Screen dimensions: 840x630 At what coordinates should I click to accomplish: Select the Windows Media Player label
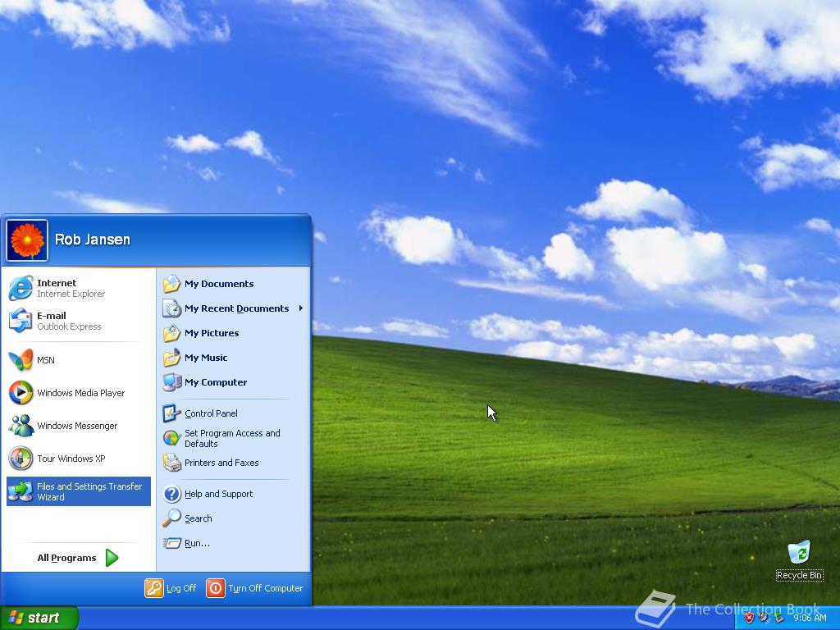click(x=81, y=393)
